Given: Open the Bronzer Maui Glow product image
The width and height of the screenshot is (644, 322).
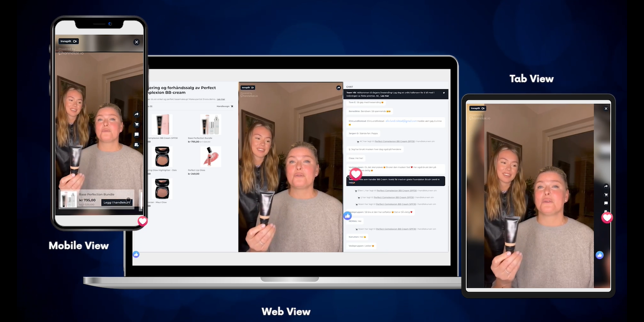Looking at the screenshot, I should pyautogui.click(x=163, y=188).
